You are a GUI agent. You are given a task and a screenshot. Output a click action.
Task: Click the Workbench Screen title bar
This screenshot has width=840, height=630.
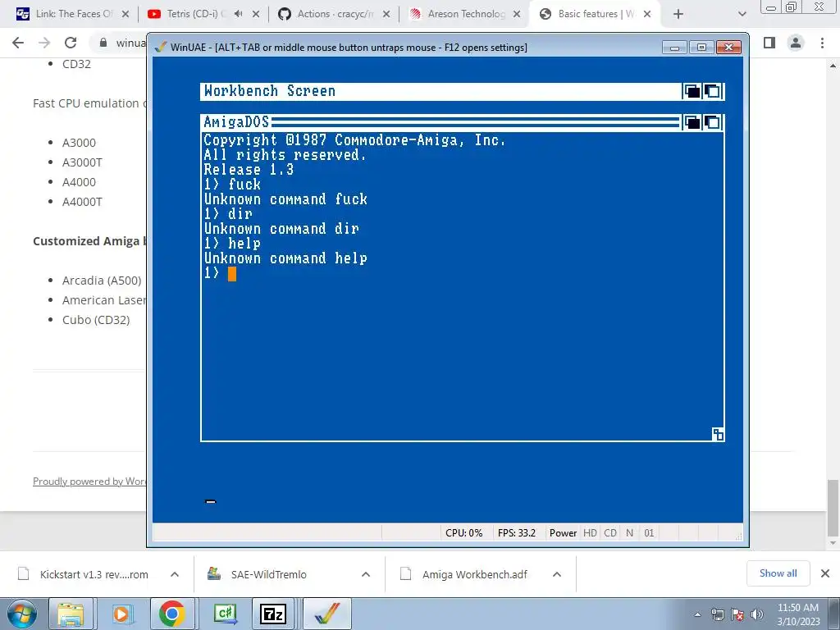tap(441, 91)
